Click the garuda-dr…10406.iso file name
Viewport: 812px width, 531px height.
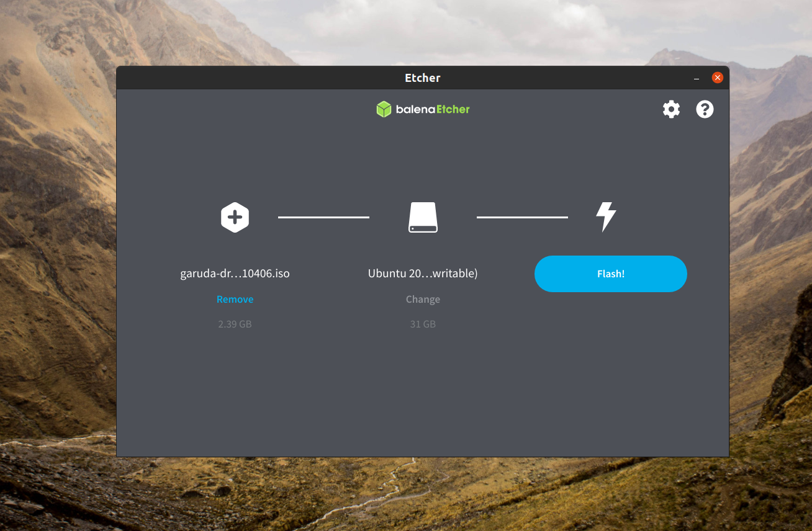(235, 273)
